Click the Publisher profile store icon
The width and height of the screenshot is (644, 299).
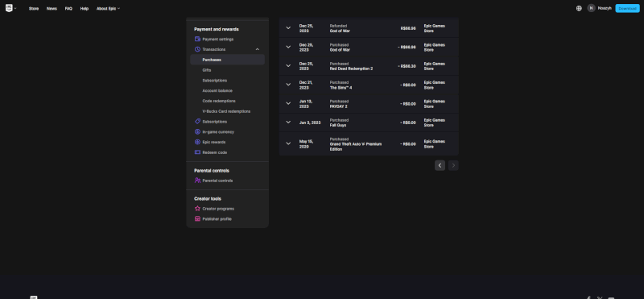click(x=197, y=219)
